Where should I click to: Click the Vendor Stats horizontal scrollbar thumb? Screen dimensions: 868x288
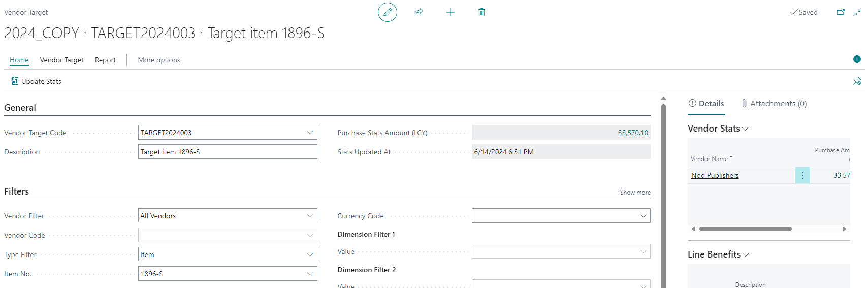745,229
